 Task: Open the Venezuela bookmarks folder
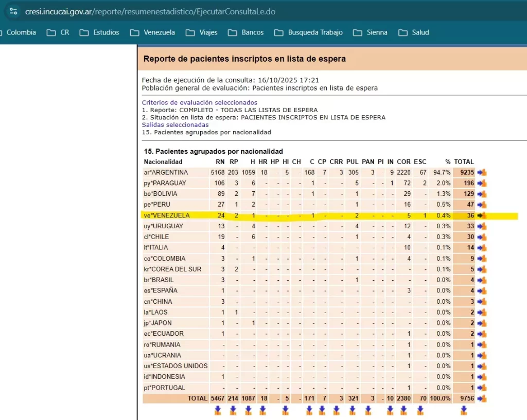pyautogui.click(x=153, y=32)
